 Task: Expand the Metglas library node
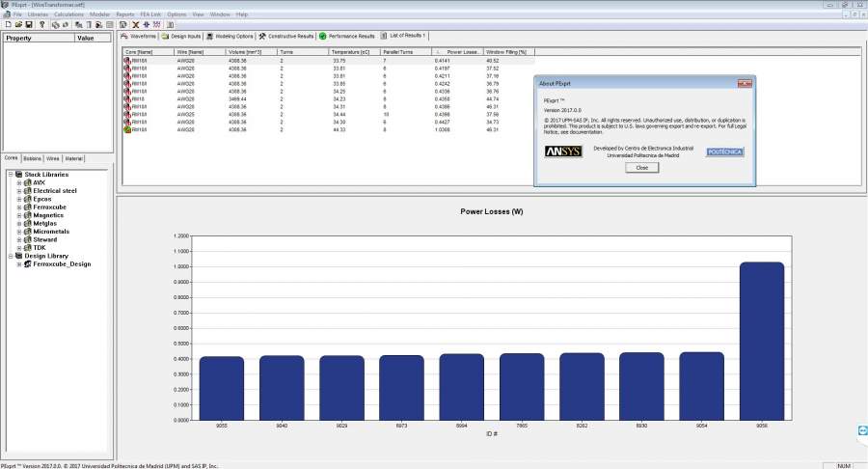19,223
